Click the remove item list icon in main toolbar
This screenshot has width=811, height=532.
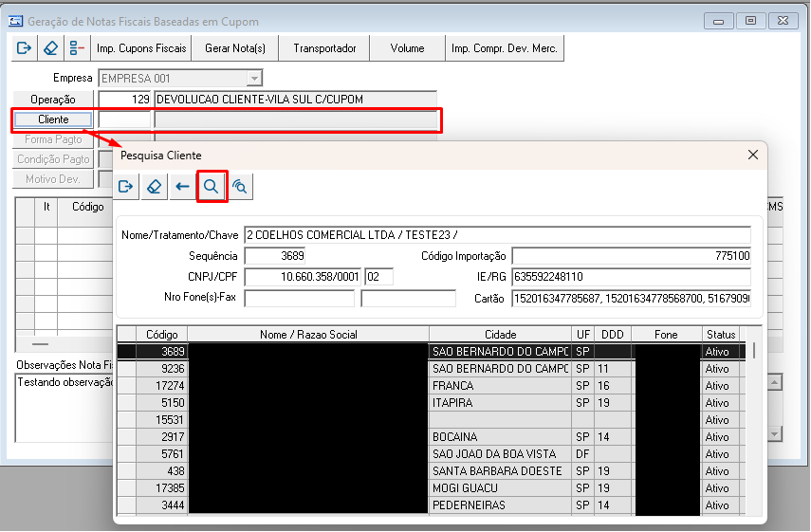point(77,48)
